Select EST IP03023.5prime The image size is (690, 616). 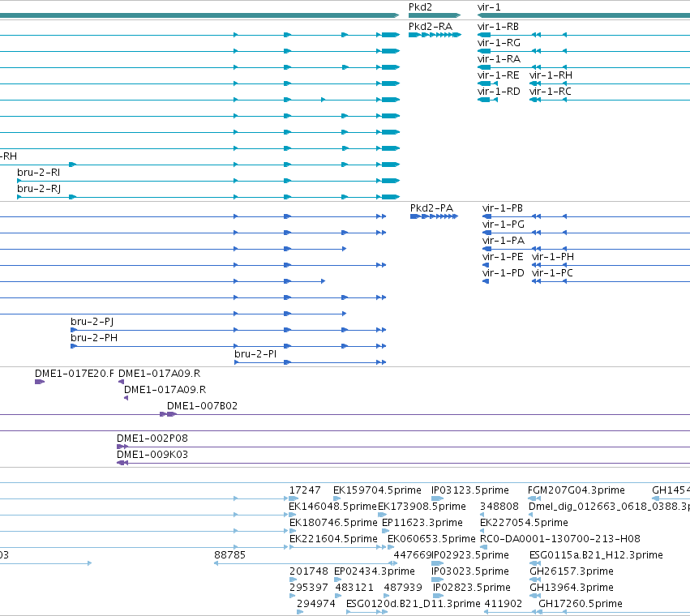click(470, 572)
